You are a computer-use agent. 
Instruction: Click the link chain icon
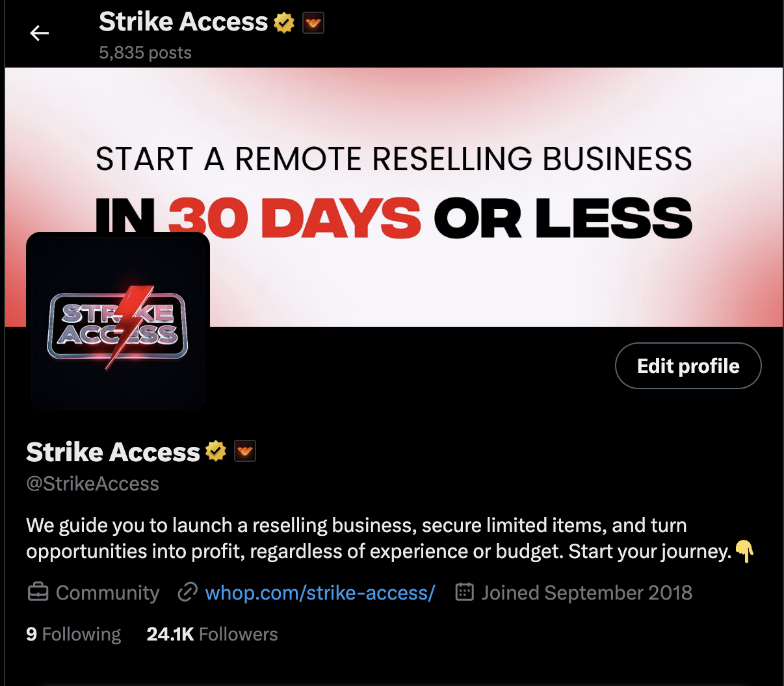click(188, 592)
